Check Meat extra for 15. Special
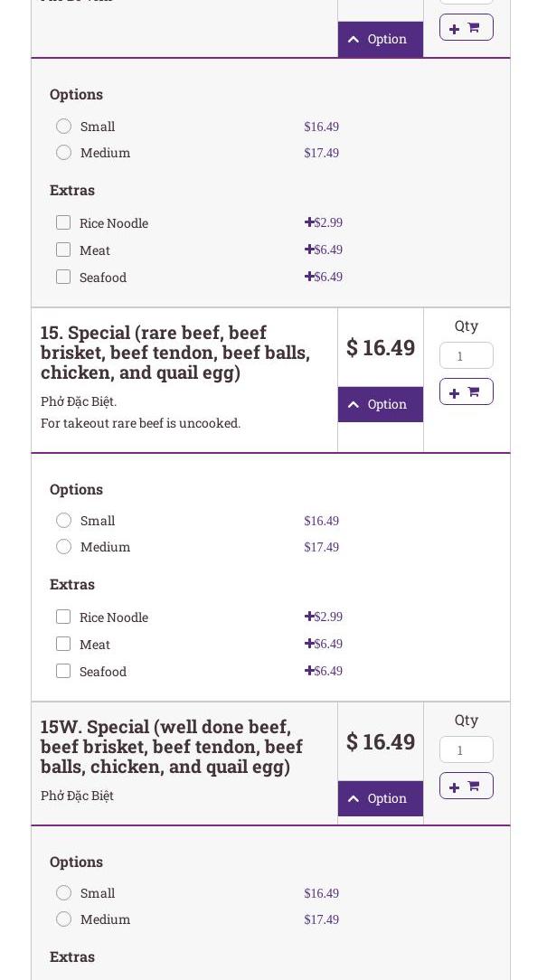 pyautogui.click(x=63, y=644)
